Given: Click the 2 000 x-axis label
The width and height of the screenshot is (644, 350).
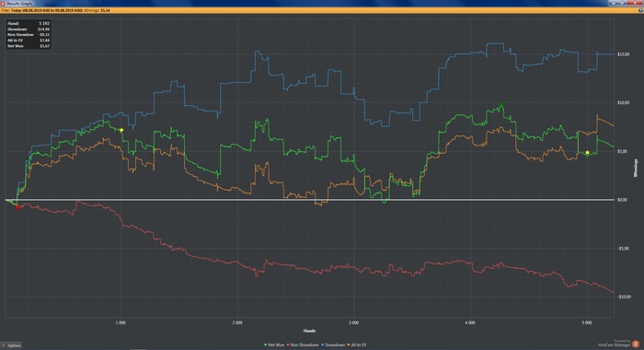Looking at the screenshot, I should [x=237, y=323].
